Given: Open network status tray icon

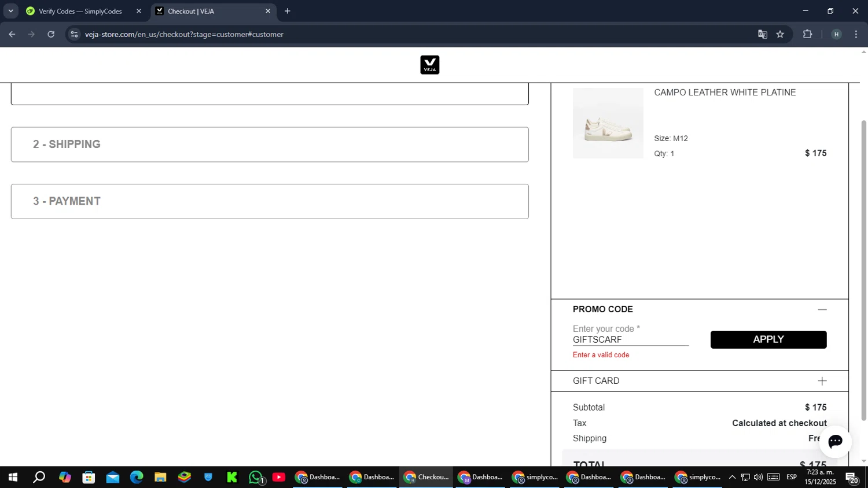Looking at the screenshot, I should [x=745, y=477].
